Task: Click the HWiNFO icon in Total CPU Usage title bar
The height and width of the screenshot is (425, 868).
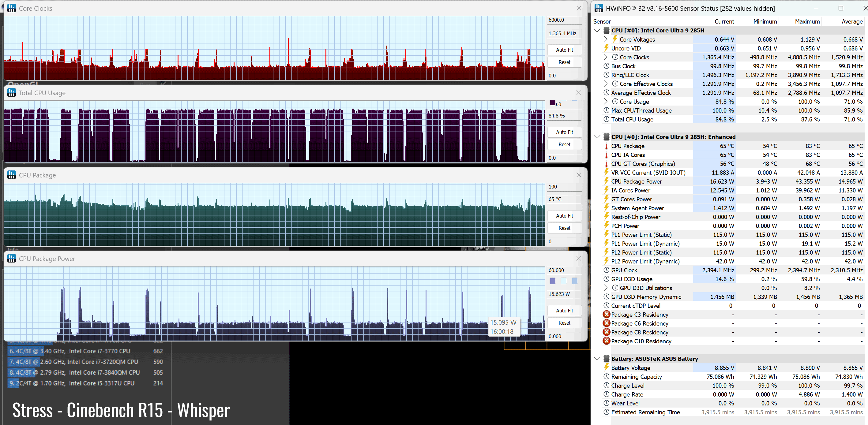Action: 11,93
